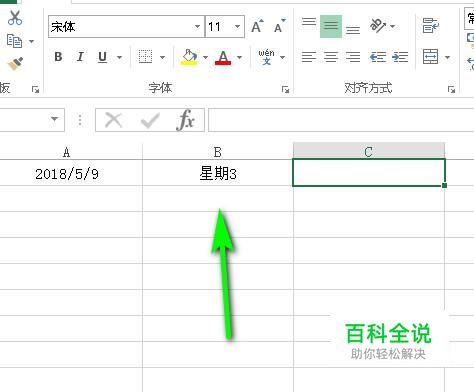Open the fill color dropdown arrow
The image size is (474, 392).
pyautogui.click(x=205, y=57)
